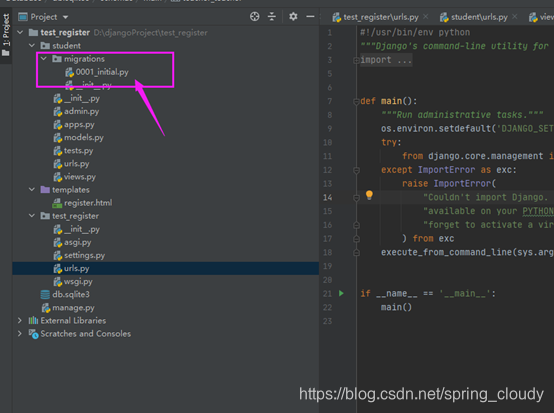The image size is (554, 413).
Task: Click the Scratches and Consoles icon
Action: point(33,334)
